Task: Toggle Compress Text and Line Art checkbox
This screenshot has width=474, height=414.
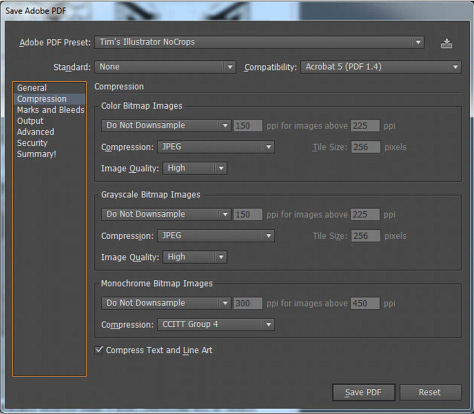Action: point(99,350)
